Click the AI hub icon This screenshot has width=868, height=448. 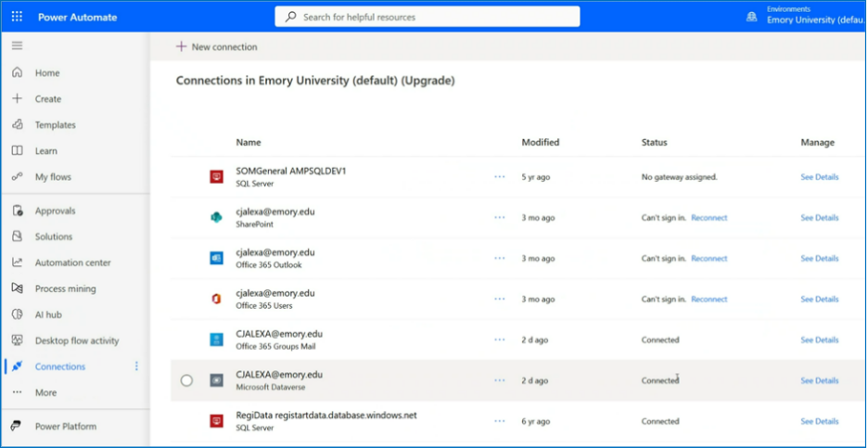18,314
